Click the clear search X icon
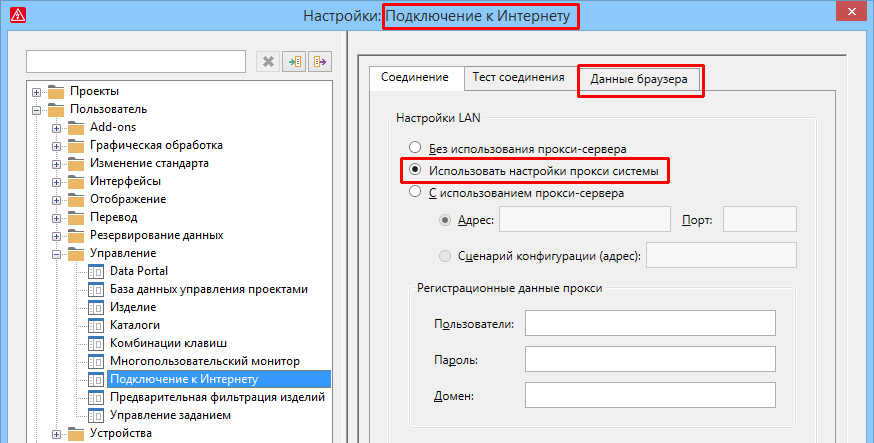Screen dimensions: 874x443 268,62
